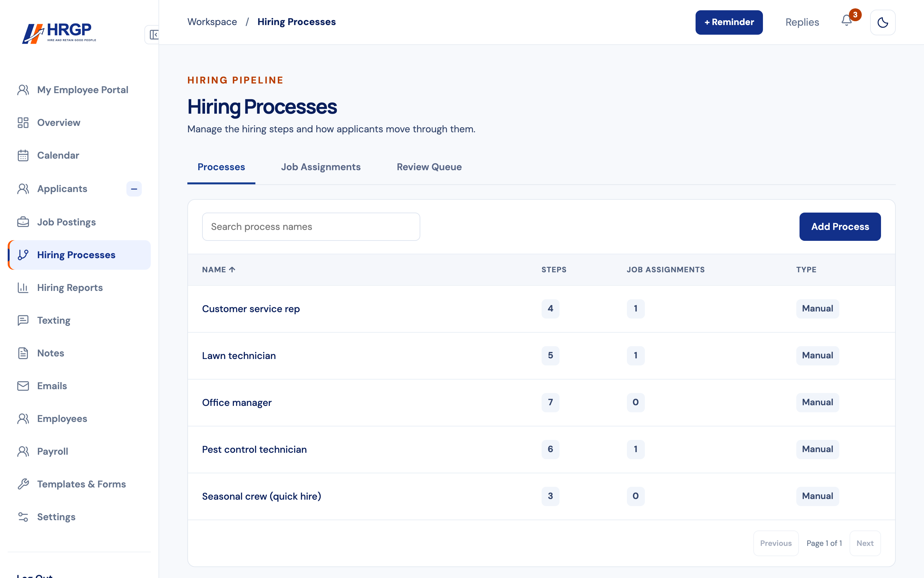Click the Settings sliders icon
Screen dimensions: 924x578
click(x=23, y=517)
